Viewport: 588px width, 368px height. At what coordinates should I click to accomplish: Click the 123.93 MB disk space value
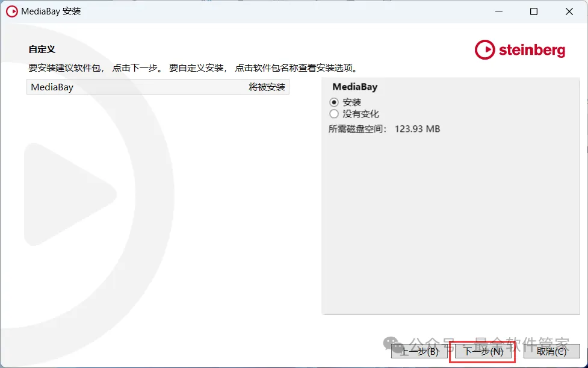tap(417, 129)
